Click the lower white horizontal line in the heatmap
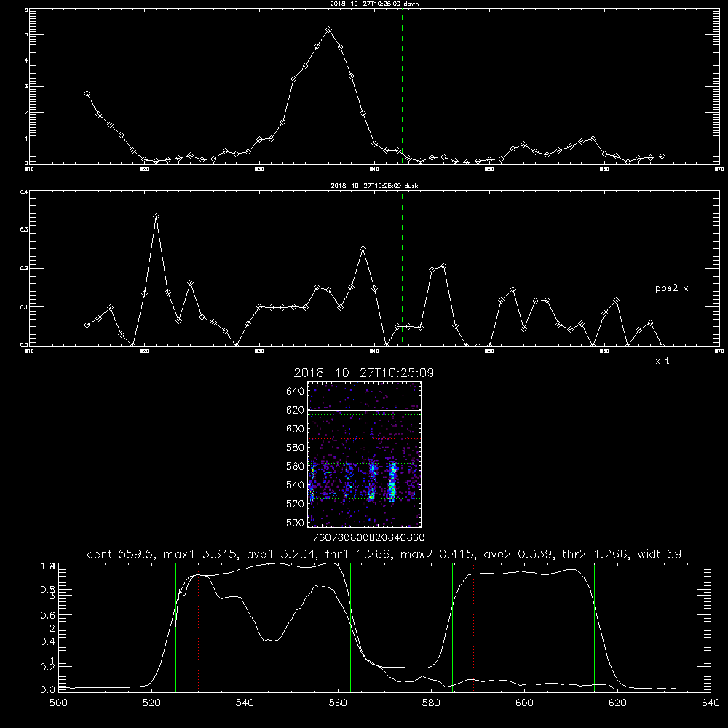728x728 pixels. tap(365, 499)
